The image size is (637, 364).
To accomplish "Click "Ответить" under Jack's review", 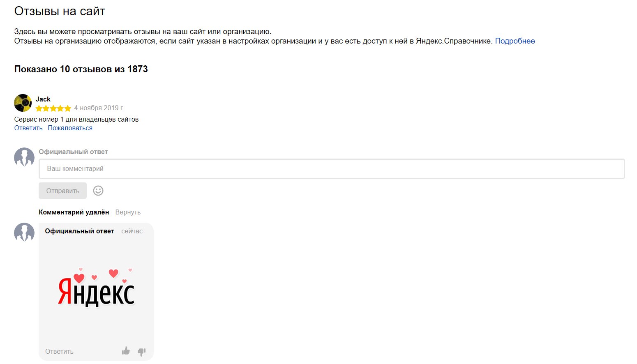I will pyautogui.click(x=28, y=128).
